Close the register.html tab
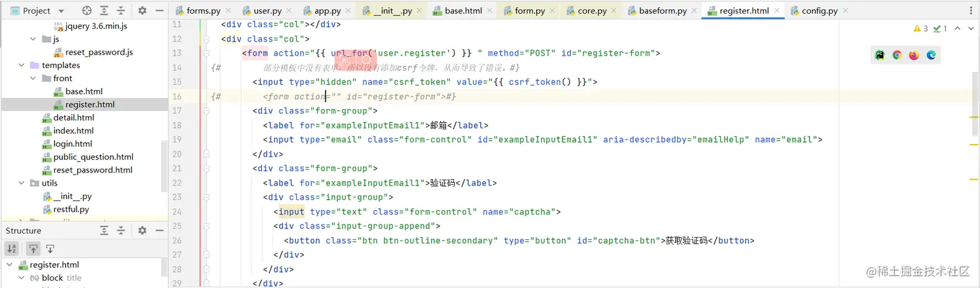The image size is (980, 288). [x=776, y=11]
